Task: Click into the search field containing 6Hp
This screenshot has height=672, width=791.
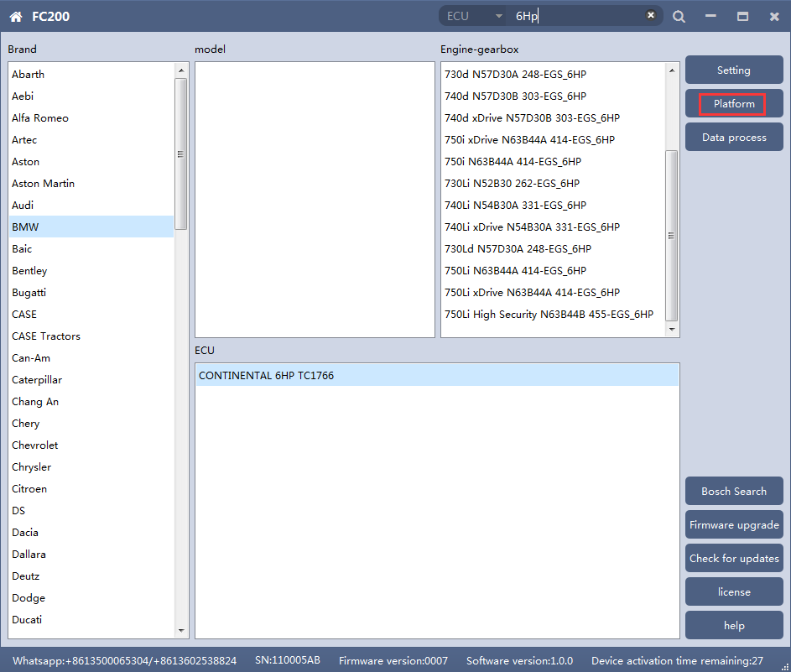Action: coord(576,16)
